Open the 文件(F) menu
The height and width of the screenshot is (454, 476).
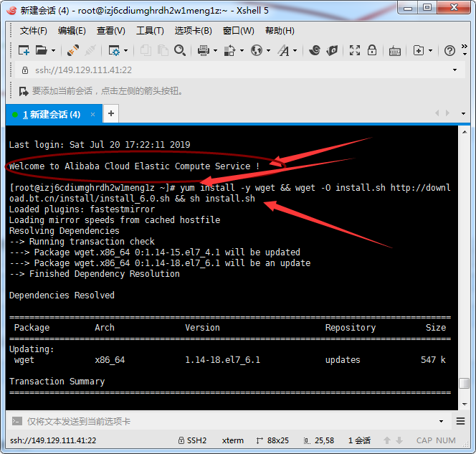coord(33,31)
